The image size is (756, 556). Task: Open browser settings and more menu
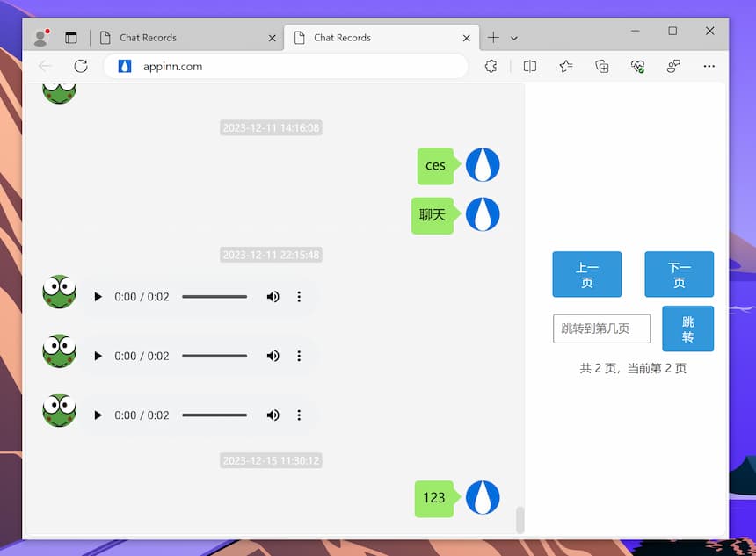(709, 66)
